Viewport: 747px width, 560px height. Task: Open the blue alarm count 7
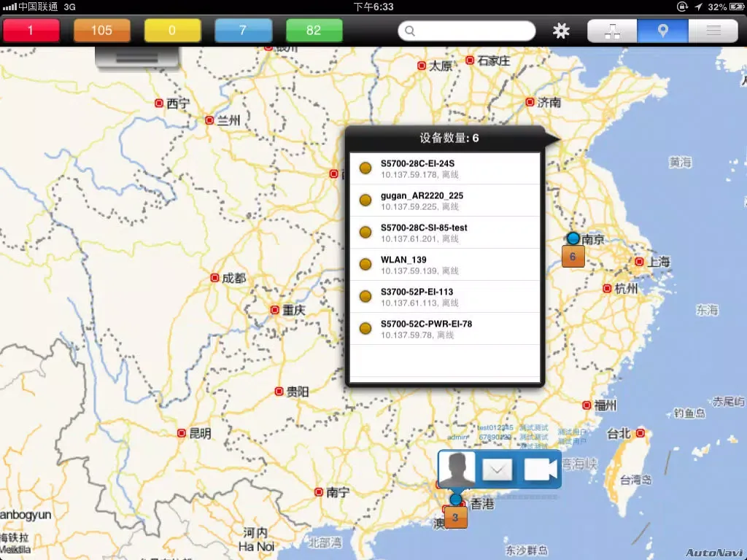coord(244,31)
